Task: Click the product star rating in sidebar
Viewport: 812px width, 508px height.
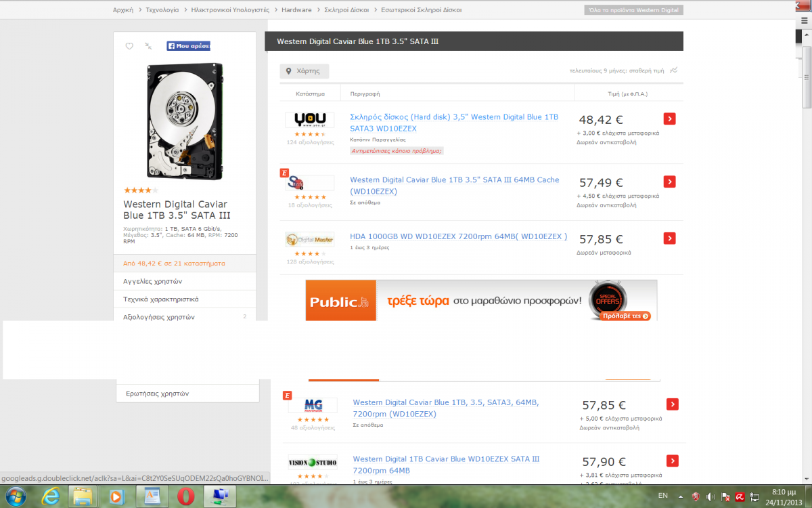Action: [x=141, y=190]
